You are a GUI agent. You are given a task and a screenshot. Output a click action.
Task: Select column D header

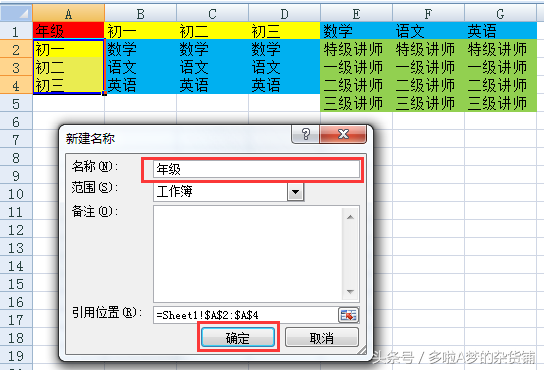coord(284,13)
